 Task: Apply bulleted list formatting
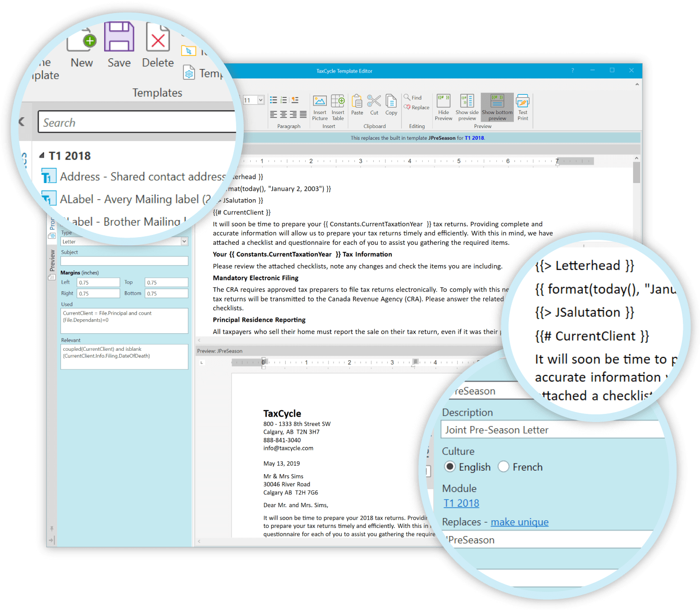[x=274, y=100]
